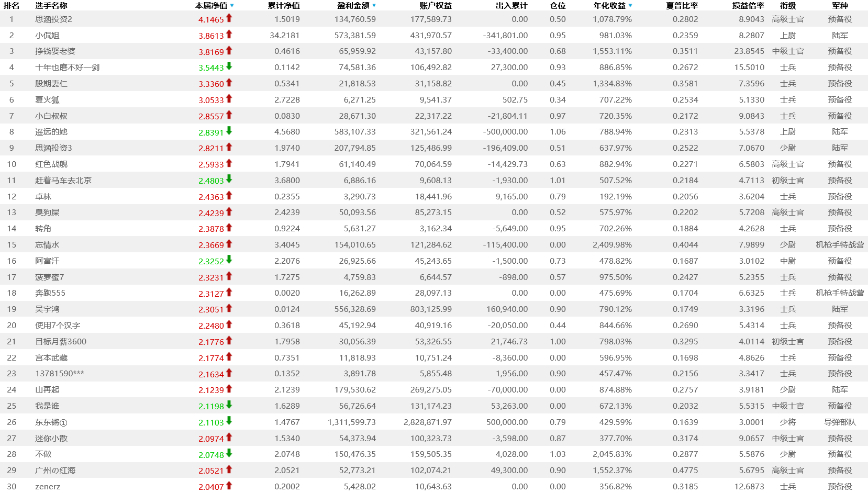Select player name 小侃姐
Screen dimensions: 868x493
pyautogui.click(x=47, y=35)
